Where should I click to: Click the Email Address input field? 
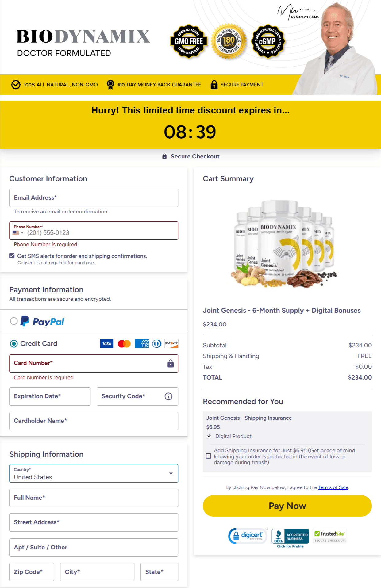click(94, 198)
